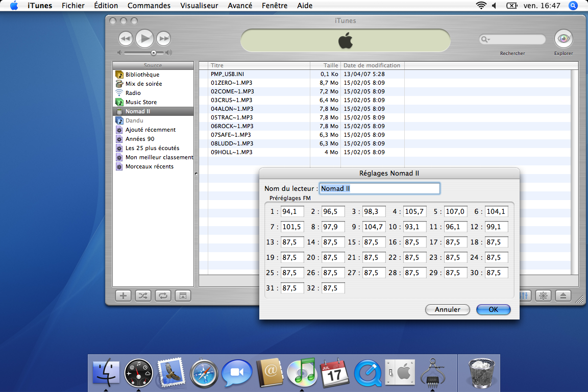The width and height of the screenshot is (588, 392).
Task: Open the Fenêtre menu
Action: [275, 6]
